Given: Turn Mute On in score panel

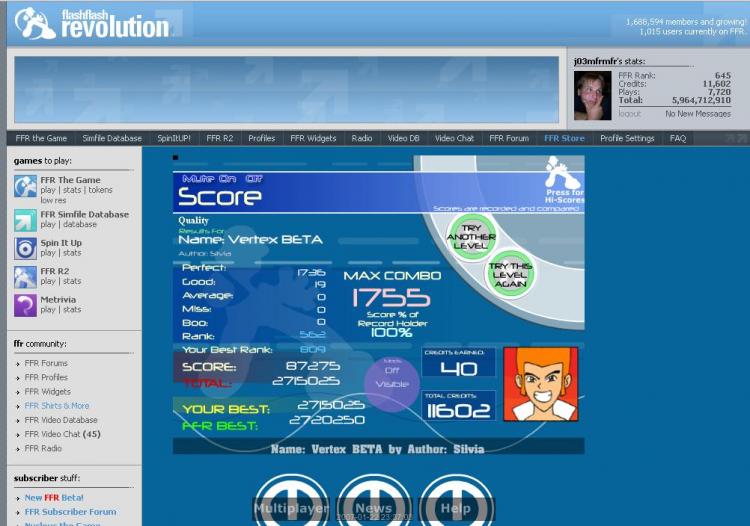Looking at the screenshot, I should pos(227,179).
